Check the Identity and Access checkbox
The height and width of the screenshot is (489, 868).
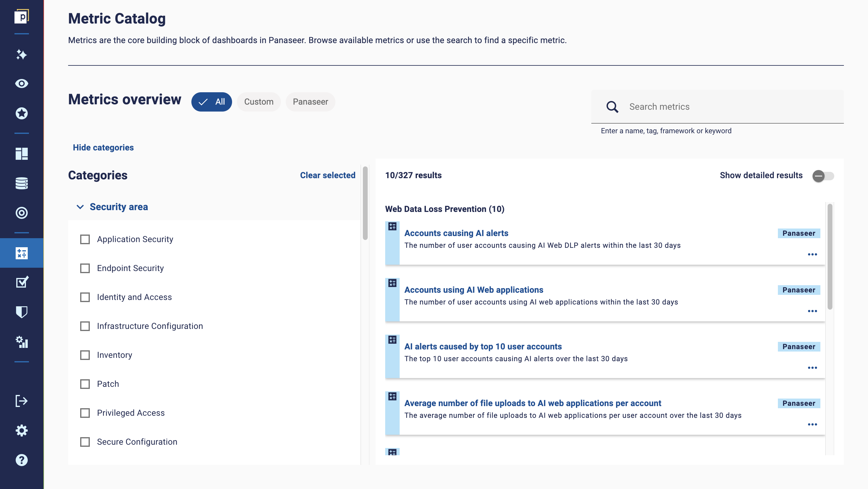pyautogui.click(x=85, y=297)
